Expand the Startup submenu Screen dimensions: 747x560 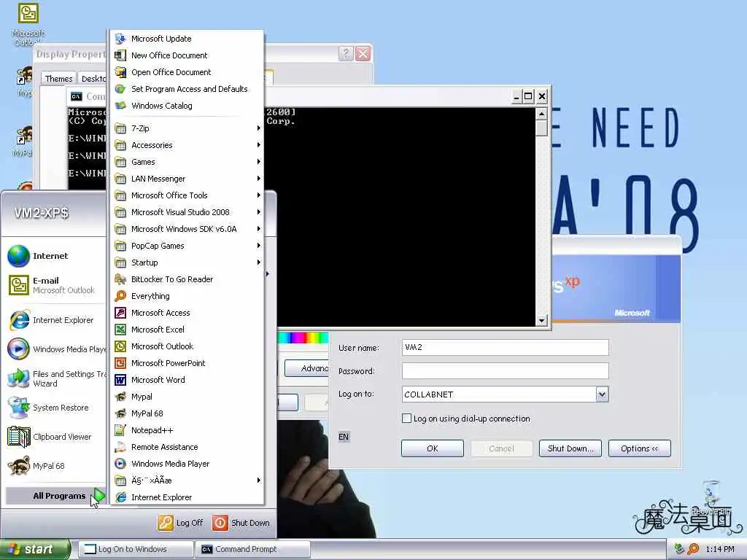point(187,262)
